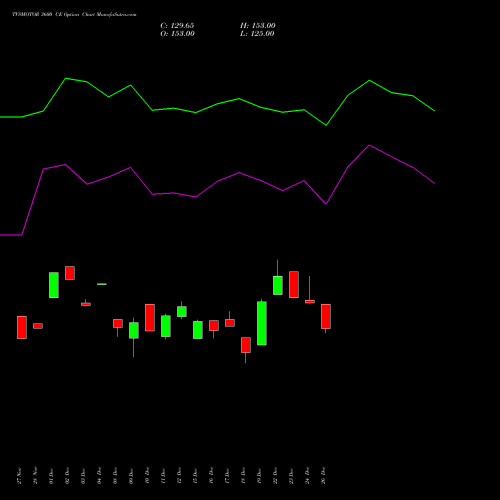Viewport: 500px width, 500px height.
Task: Select the red candlestick for 27 Nov
Action: coord(22,327)
